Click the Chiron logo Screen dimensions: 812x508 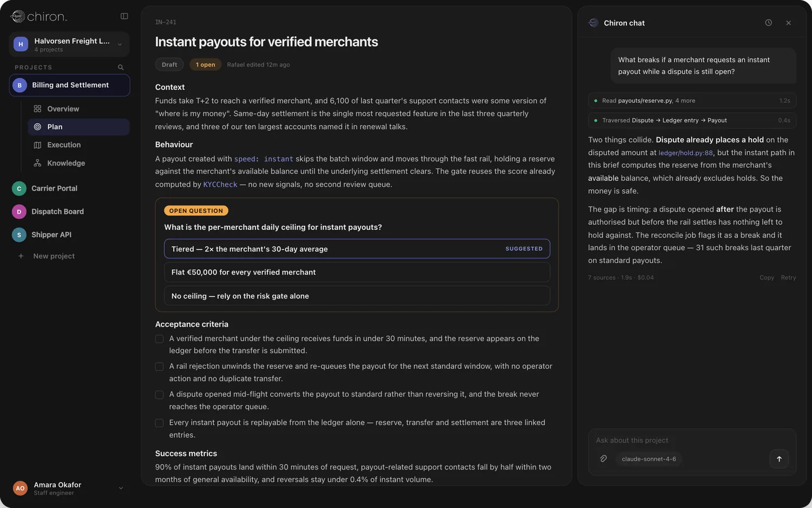39,16
